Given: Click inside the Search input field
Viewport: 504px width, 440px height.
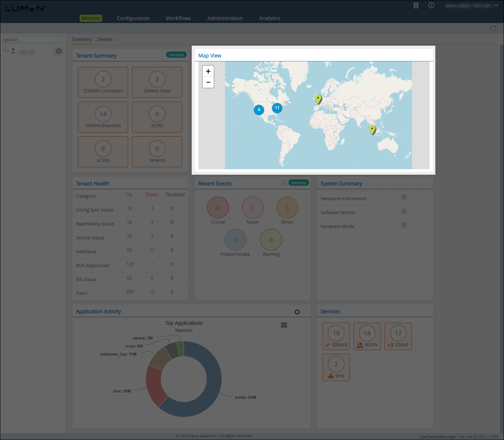Looking at the screenshot, I should (x=33, y=39).
